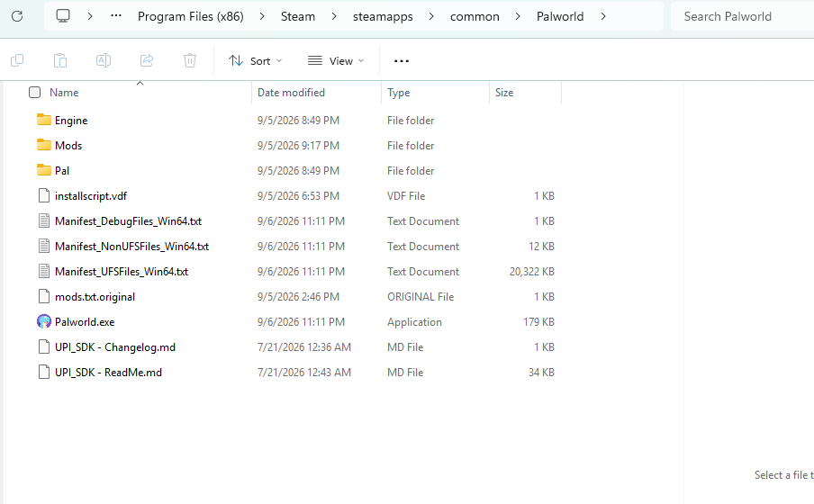Open the View dropdown menu

(336, 60)
